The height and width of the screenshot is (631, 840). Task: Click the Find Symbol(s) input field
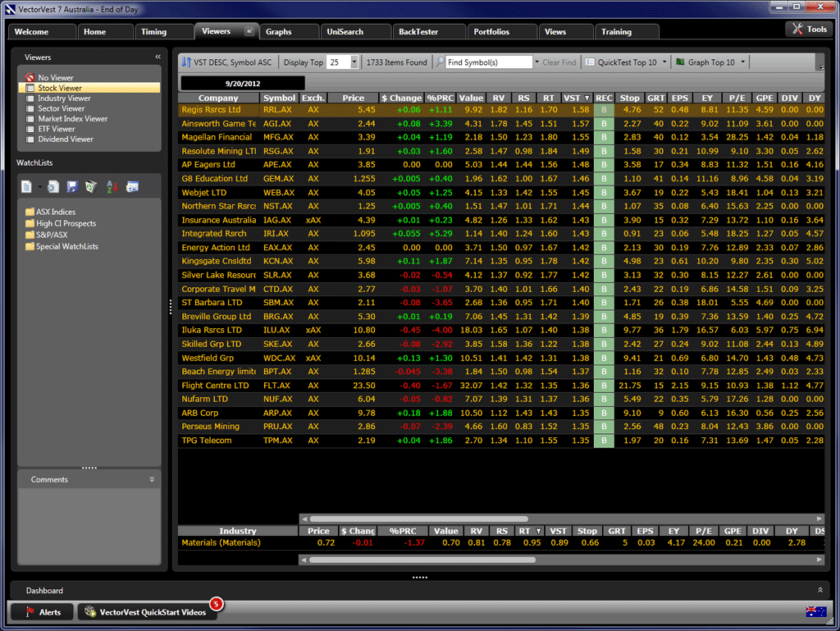pos(489,62)
